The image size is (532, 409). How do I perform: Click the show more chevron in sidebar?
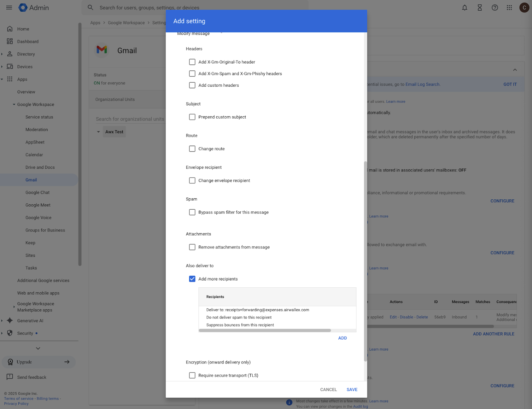pos(38,348)
